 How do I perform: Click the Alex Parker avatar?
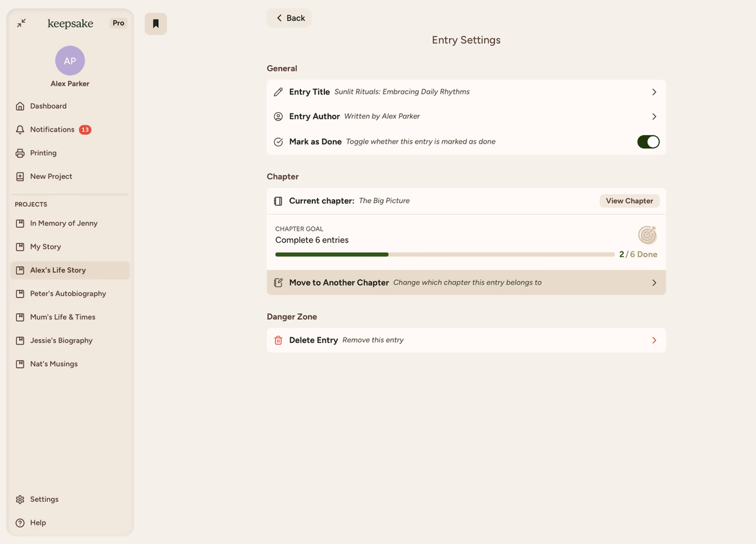(70, 61)
